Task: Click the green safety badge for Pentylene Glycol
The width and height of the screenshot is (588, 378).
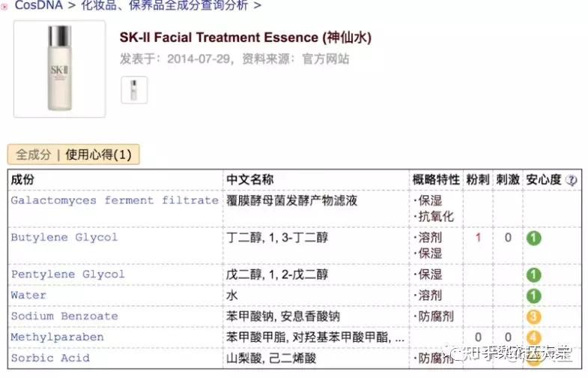Action: [x=533, y=274]
